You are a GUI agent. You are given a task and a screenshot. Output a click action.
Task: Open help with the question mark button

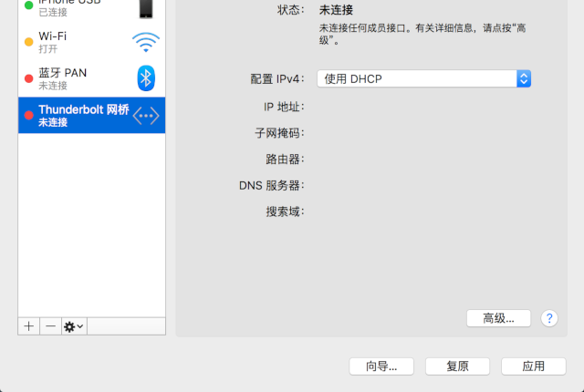[549, 318]
